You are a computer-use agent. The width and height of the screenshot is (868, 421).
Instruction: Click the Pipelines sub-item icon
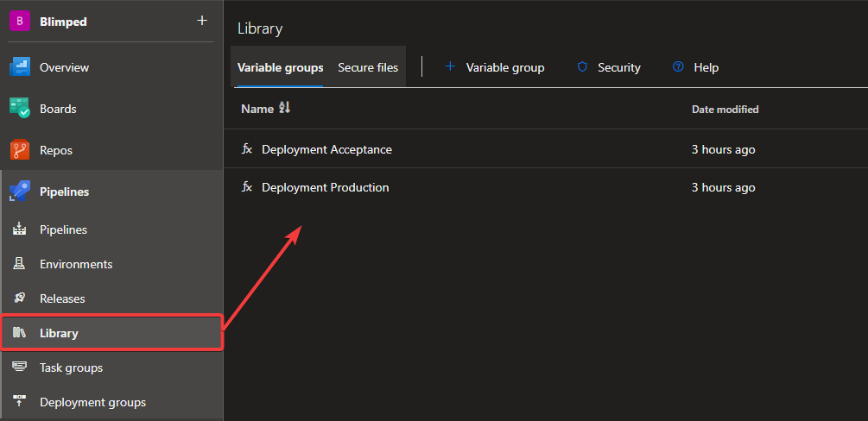[19, 229]
